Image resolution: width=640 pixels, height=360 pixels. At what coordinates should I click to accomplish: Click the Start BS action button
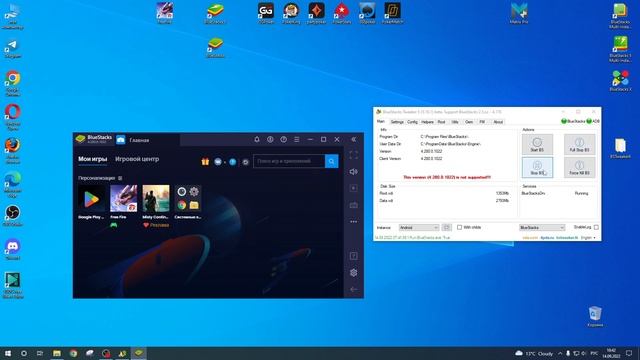click(x=537, y=144)
